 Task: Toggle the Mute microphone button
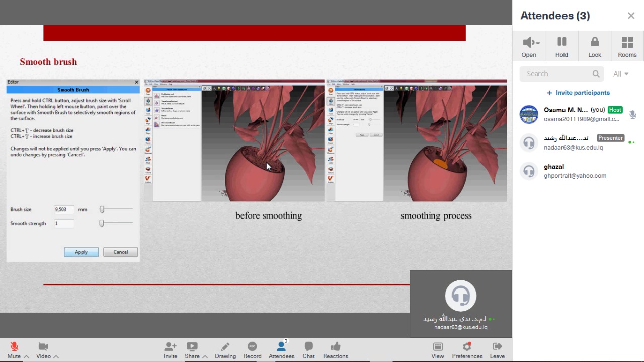point(14,347)
